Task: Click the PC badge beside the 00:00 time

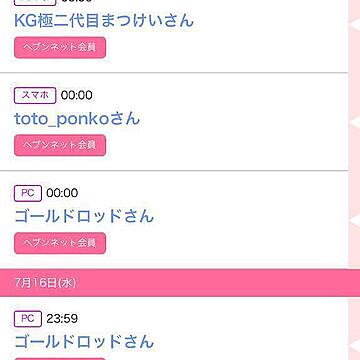Action: point(28,193)
